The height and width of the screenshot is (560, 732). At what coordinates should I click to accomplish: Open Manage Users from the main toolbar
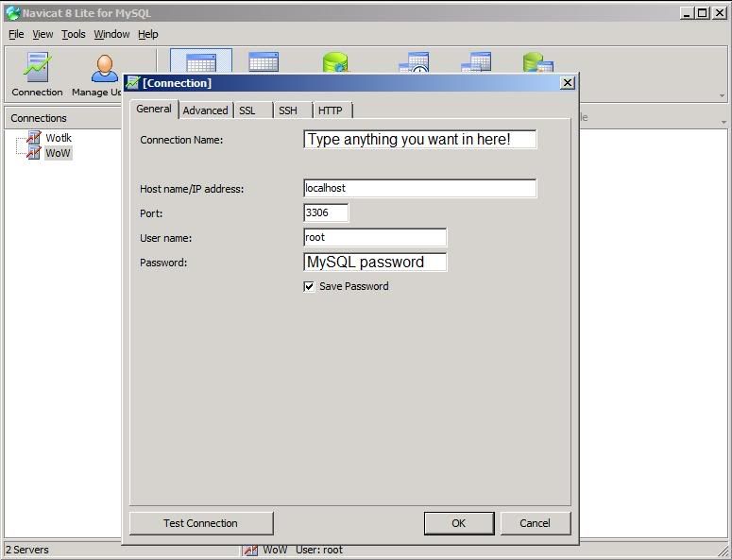coord(97,75)
